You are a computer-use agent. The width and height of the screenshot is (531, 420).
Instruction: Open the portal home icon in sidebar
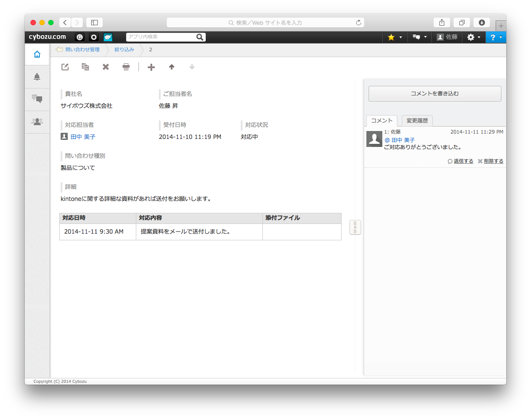(37, 54)
